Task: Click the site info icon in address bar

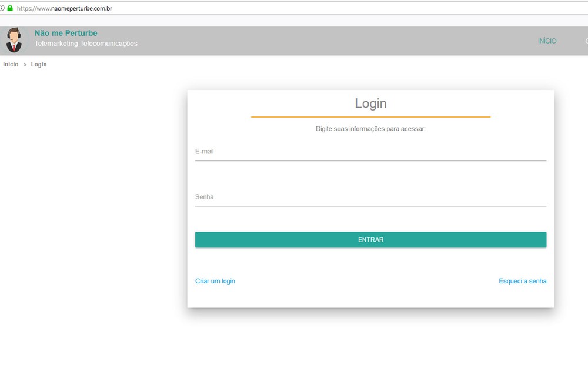Action: point(2,8)
